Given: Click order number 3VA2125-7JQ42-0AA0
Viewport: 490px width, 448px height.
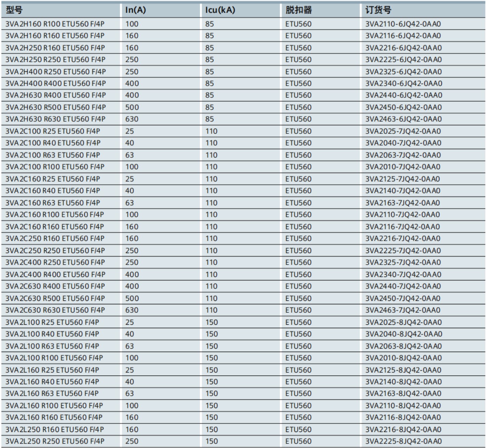Looking at the screenshot, I should pos(403,179).
